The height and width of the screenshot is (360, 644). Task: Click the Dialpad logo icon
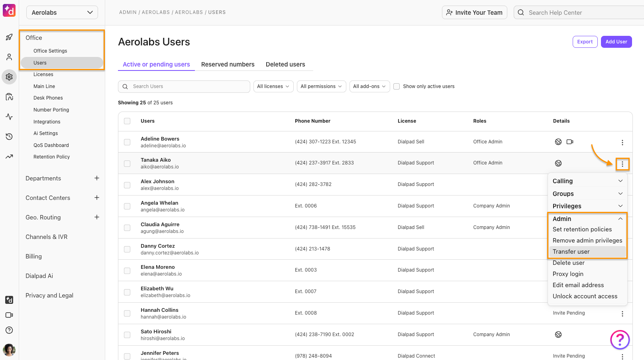9,10
